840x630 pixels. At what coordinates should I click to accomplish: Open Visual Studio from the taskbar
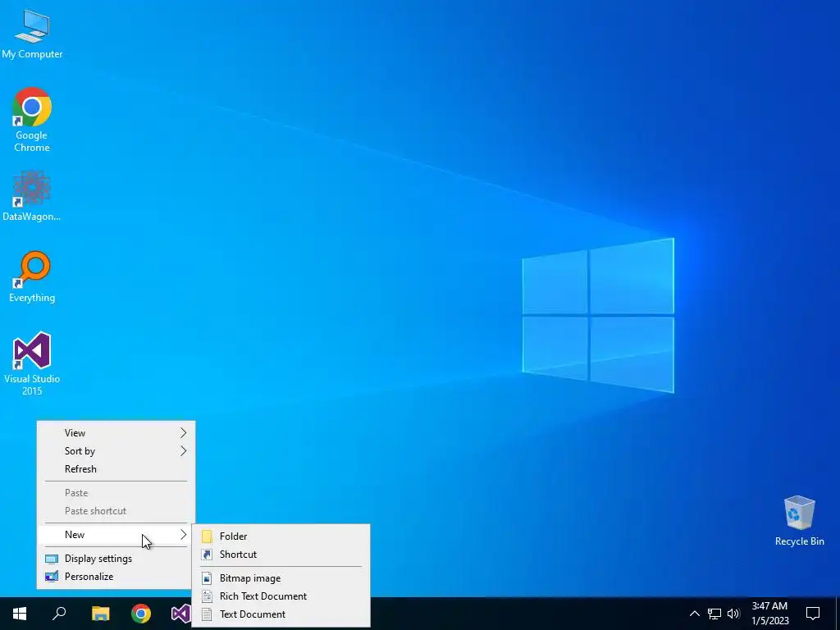pyautogui.click(x=180, y=614)
